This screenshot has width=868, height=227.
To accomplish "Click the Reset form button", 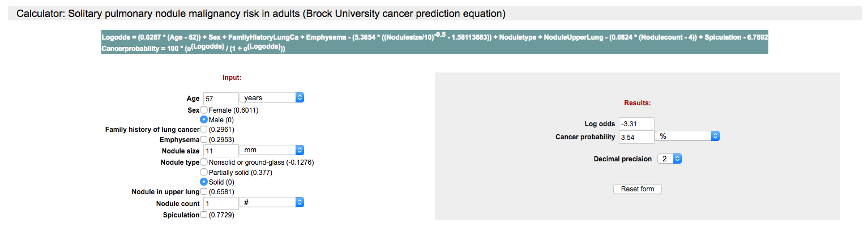I will (x=637, y=189).
